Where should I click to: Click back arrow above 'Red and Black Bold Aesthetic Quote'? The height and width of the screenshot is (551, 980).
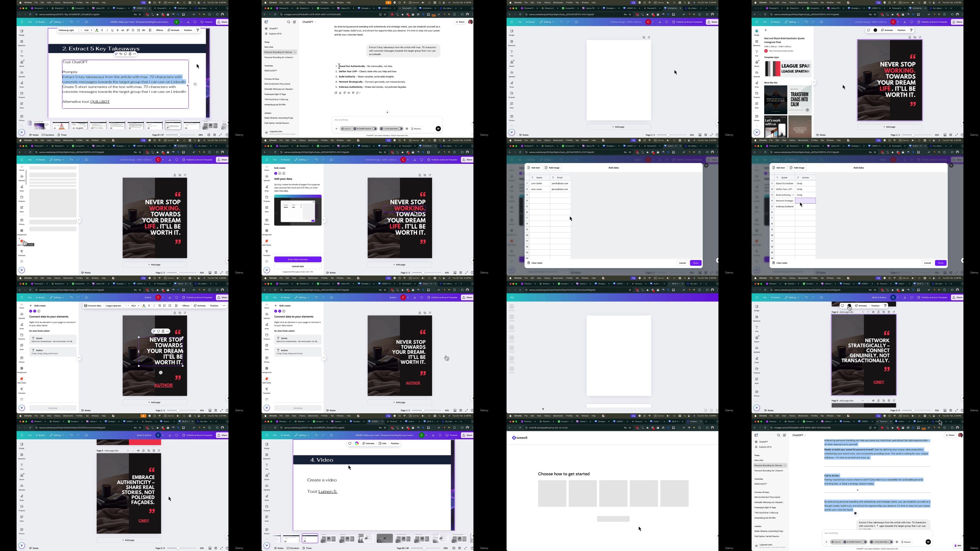766,30
